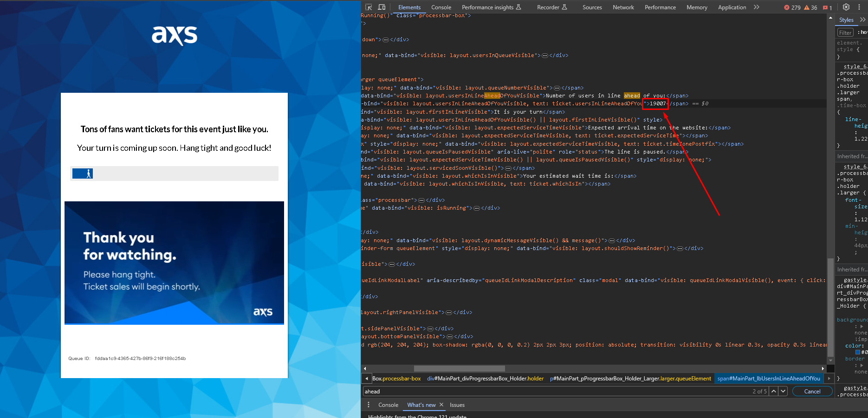Show more DevTools panel tabs
The width and height of the screenshot is (868, 418).
tap(757, 7)
